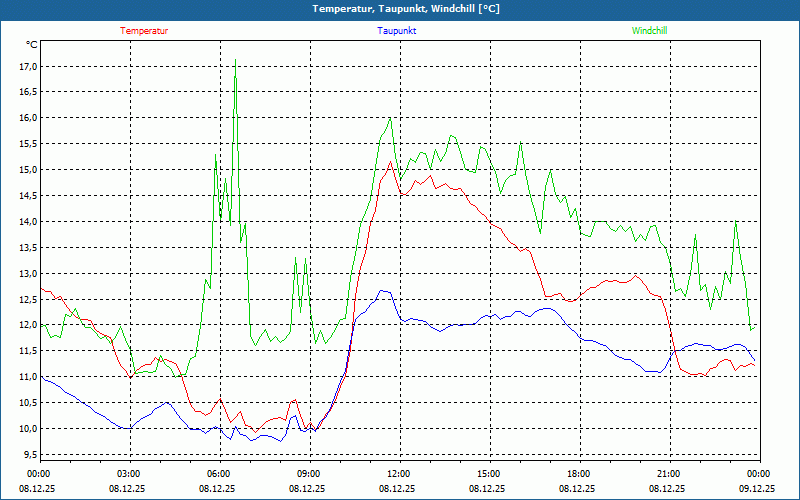Click the green Windchill legend label
The height and width of the screenshot is (500, 800).
click(x=649, y=30)
